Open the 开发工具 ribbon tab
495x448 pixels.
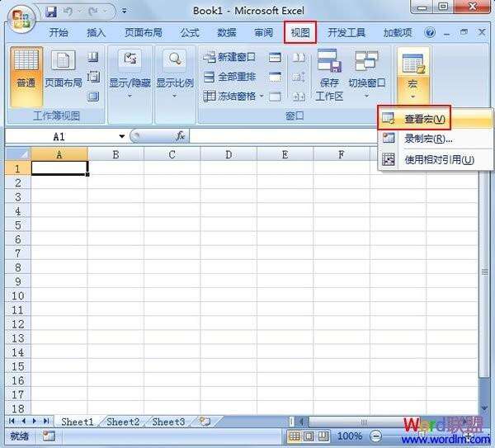(x=346, y=32)
